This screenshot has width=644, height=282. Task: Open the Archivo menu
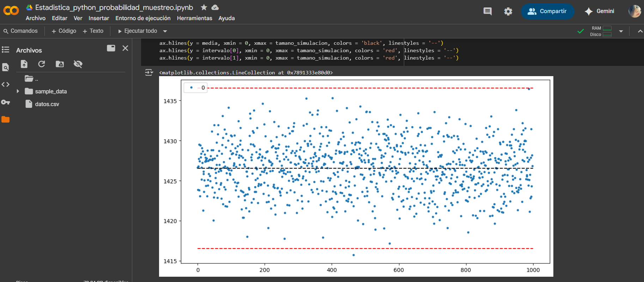pyautogui.click(x=36, y=18)
